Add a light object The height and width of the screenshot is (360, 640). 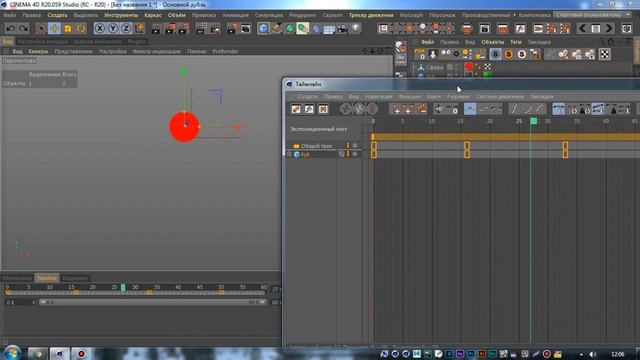(356, 28)
